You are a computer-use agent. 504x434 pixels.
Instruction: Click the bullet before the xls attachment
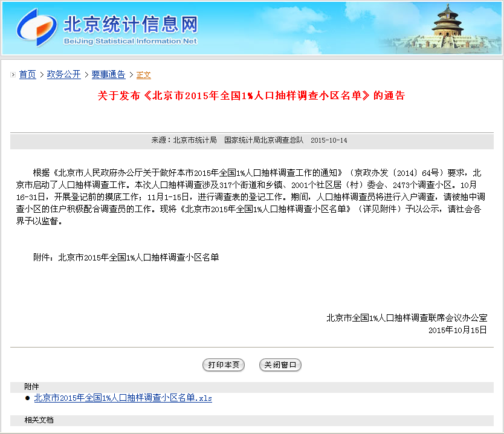click(x=27, y=398)
